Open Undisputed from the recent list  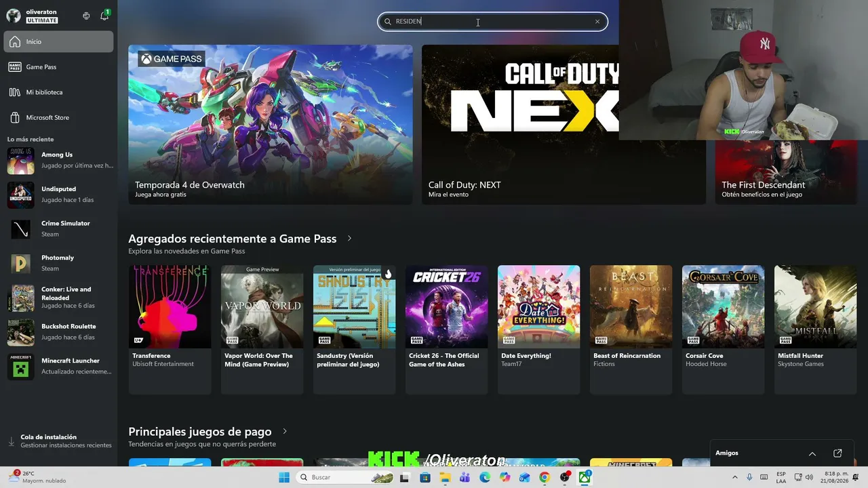tap(60, 195)
